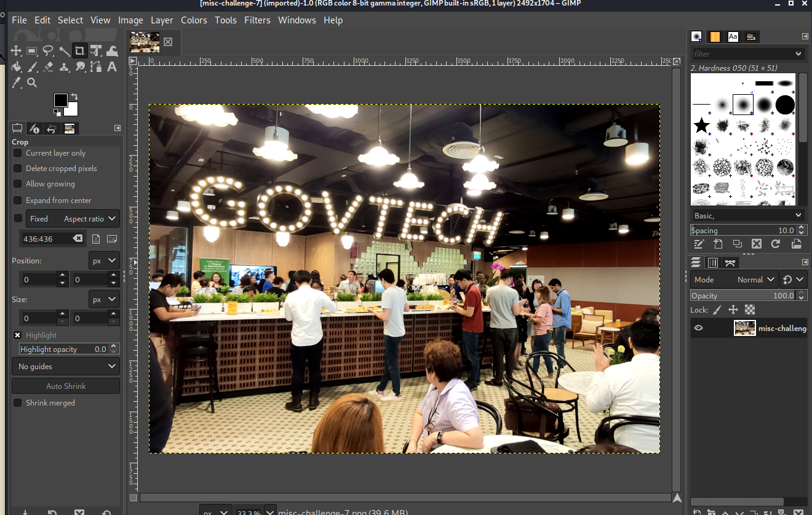This screenshot has height=515, width=812.
Task: Refresh brushes in the brush panel
Action: (776, 244)
